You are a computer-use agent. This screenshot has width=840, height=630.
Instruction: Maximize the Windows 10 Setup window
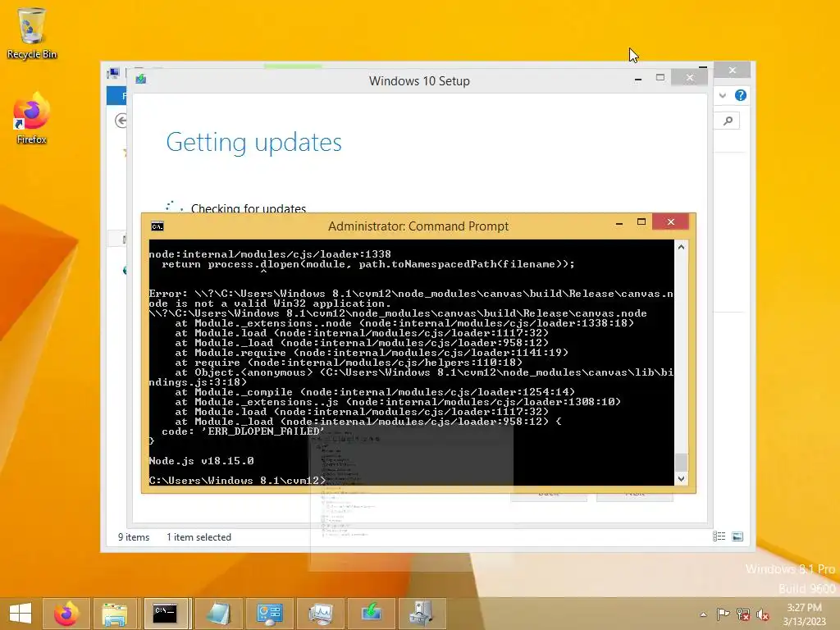pyautogui.click(x=660, y=78)
